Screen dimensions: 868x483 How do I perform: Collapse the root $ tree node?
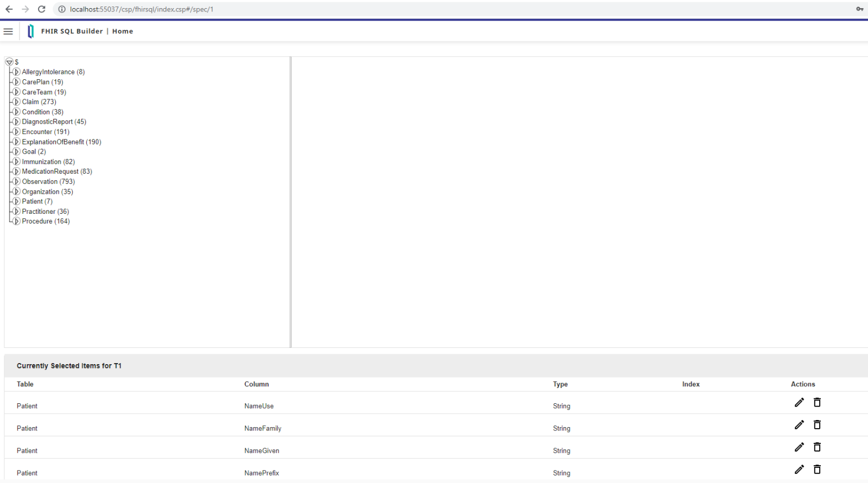tap(9, 62)
